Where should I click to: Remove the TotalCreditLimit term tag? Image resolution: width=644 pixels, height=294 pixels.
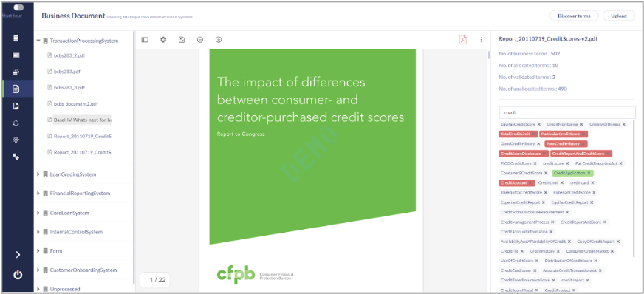pos(533,134)
